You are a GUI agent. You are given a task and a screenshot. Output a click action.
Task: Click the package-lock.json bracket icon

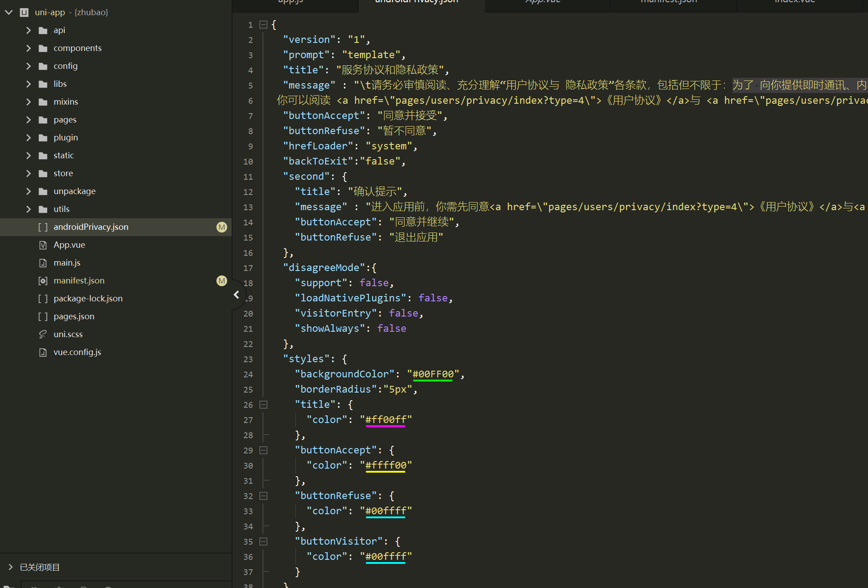click(43, 299)
